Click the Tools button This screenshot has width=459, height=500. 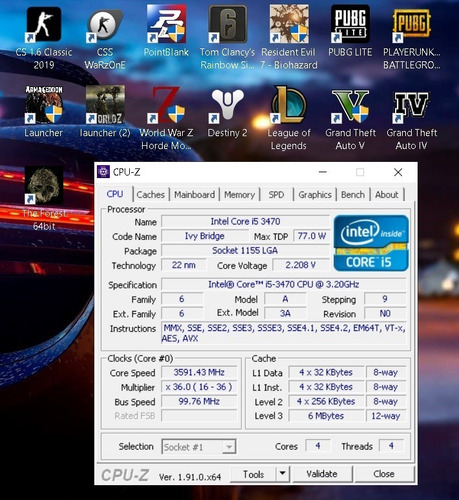pyautogui.click(x=253, y=474)
